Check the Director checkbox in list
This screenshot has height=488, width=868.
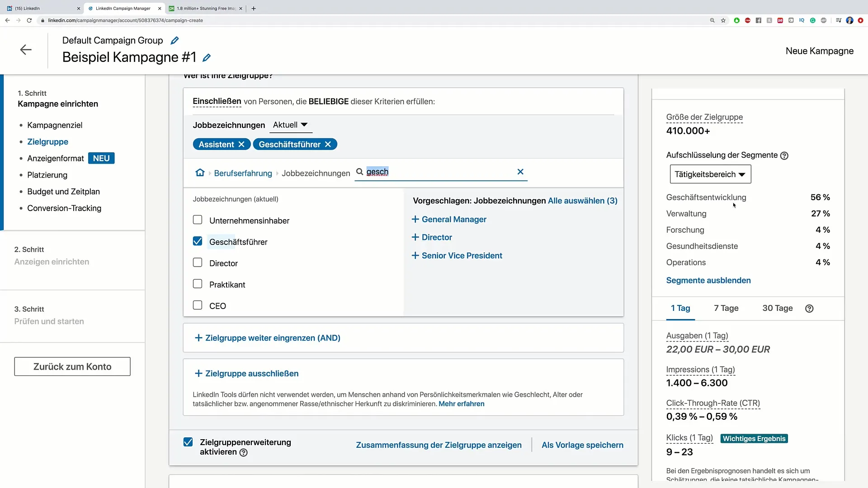[198, 263]
